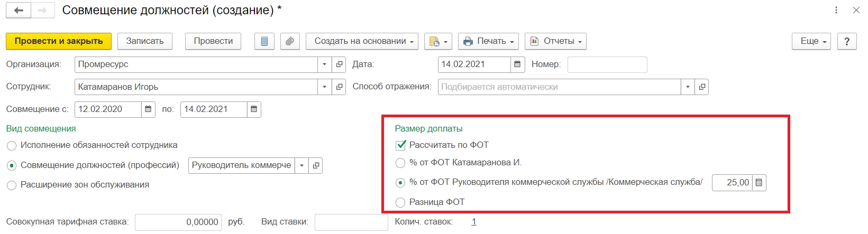Open the help question mark button
This screenshot has width=868, height=234.
click(x=847, y=41)
